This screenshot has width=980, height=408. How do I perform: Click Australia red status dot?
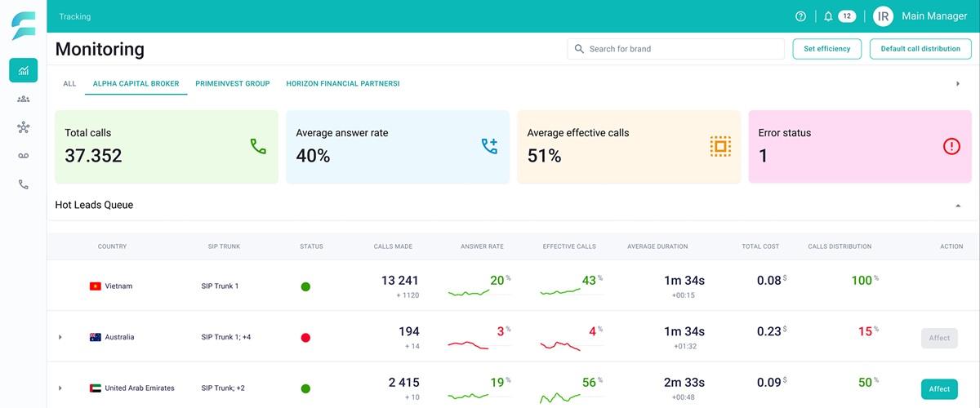pyautogui.click(x=305, y=337)
